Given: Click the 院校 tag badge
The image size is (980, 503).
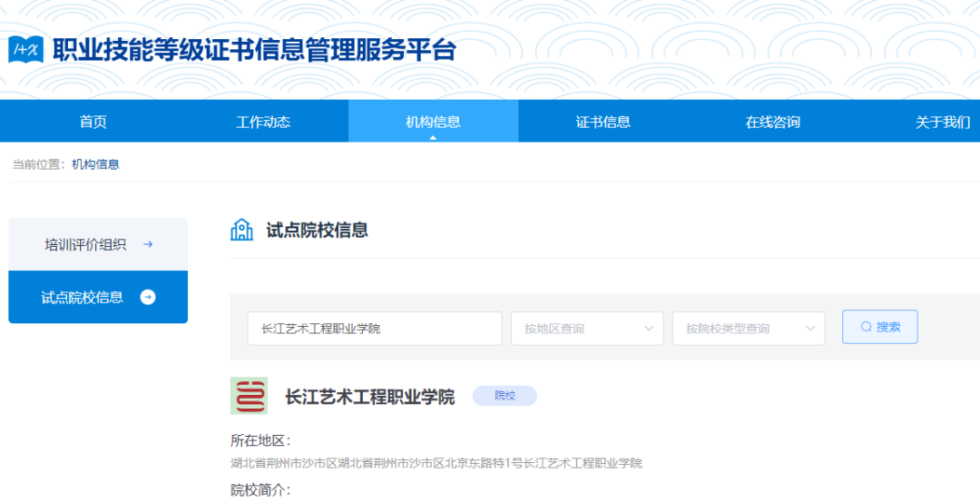Looking at the screenshot, I should click(505, 396).
